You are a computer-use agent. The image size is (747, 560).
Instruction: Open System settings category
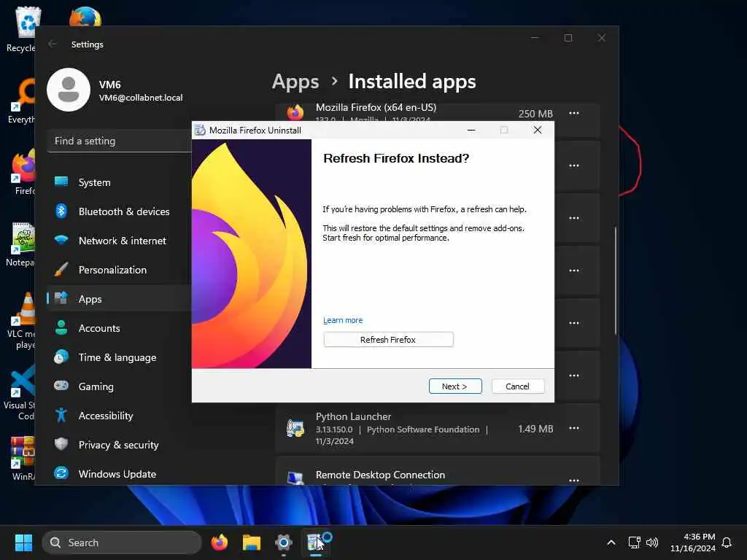tap(119, 182)
